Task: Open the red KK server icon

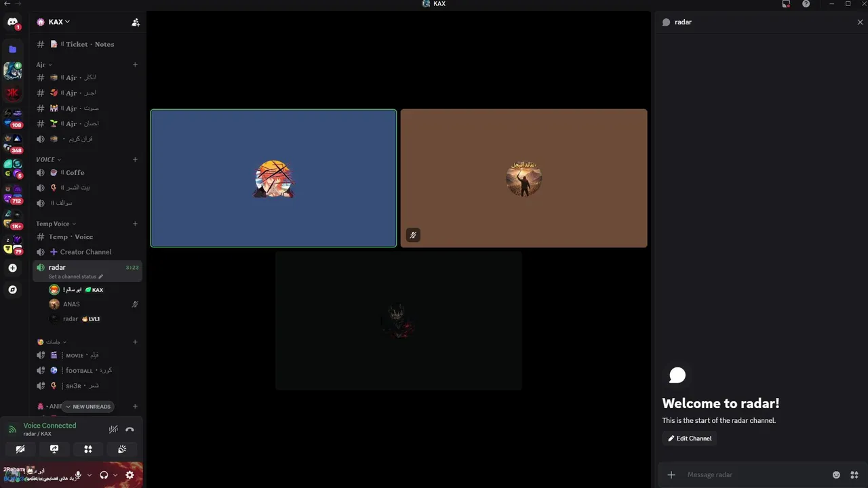Action: (x=12, y=93)
